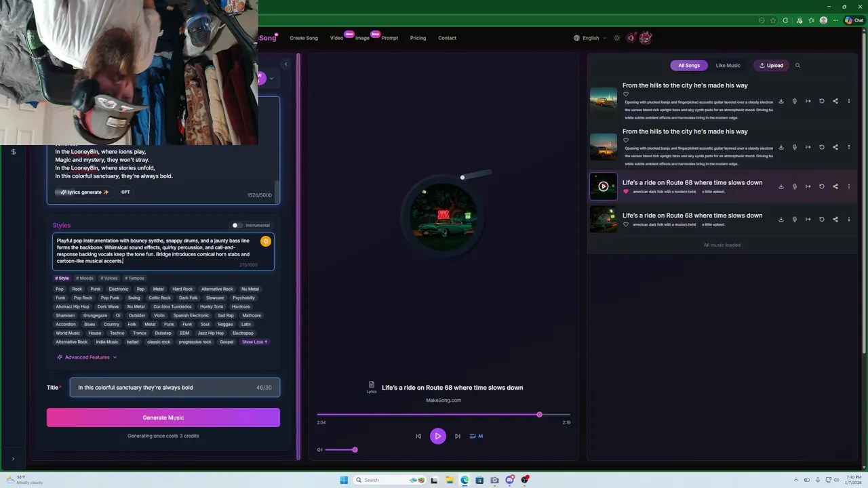Click Generate Music button
868x488 pixels.
[x=163, y=418]
